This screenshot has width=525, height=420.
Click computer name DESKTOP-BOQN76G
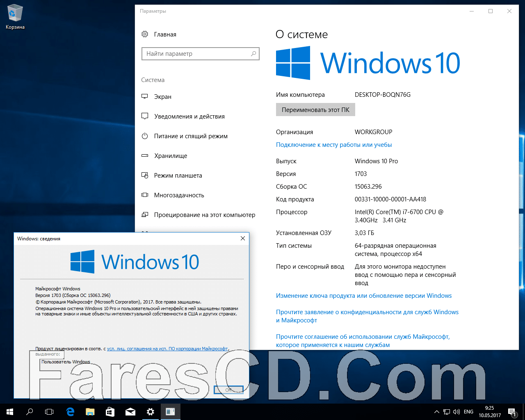[383, 95]
